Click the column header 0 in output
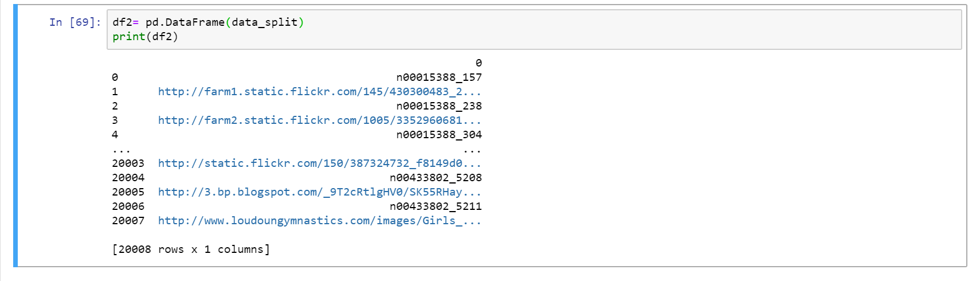 (479, 63)
